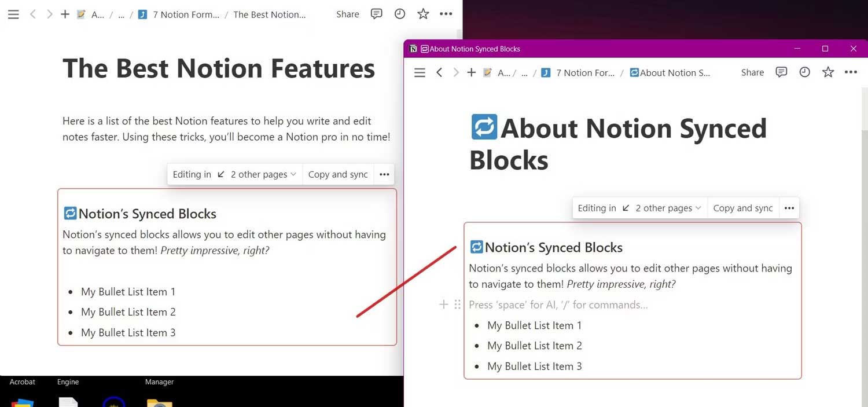
Task: Click 'About Notion S...' breadcrumb in right window
Action: click(670, 72)
